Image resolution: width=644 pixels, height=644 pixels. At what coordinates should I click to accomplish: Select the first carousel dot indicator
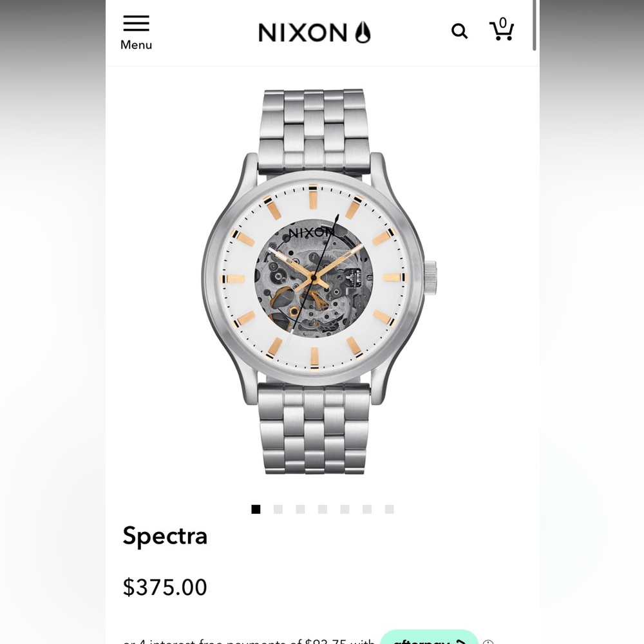pyautogui.click(x=256, y=509)
